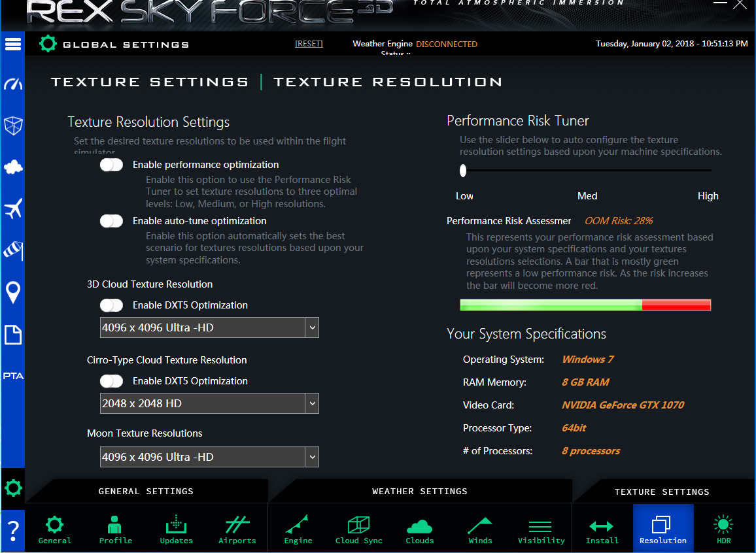Click the Performance Risk Tuner slider handle

click(x=463, y=171)
